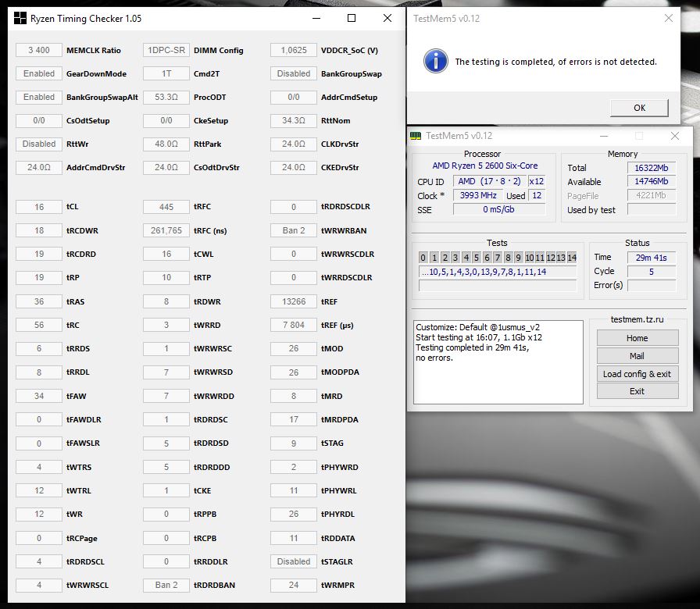
Task: Click the Ryzen Timing Checker app icon
Action: [x=20, y=18]
